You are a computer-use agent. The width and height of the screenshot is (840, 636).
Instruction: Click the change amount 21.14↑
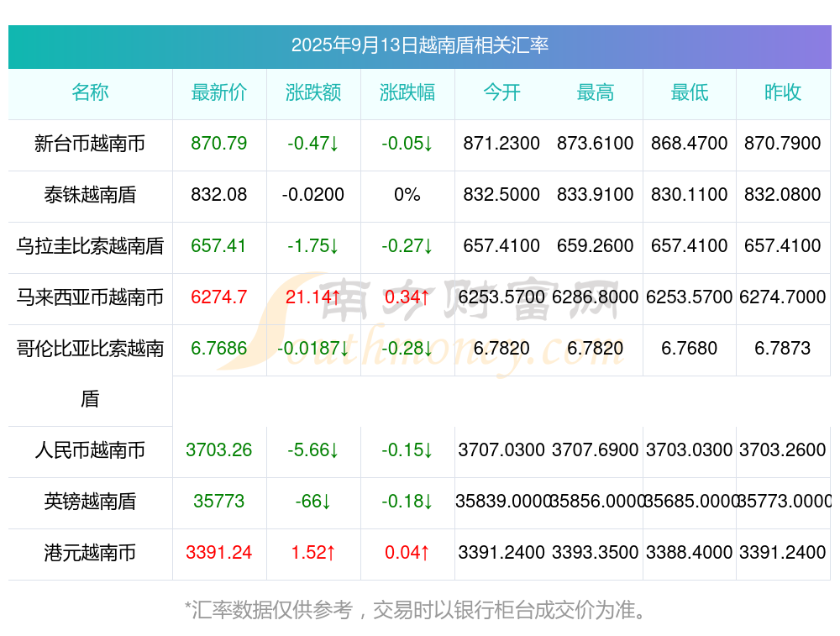tap(313, 297)
